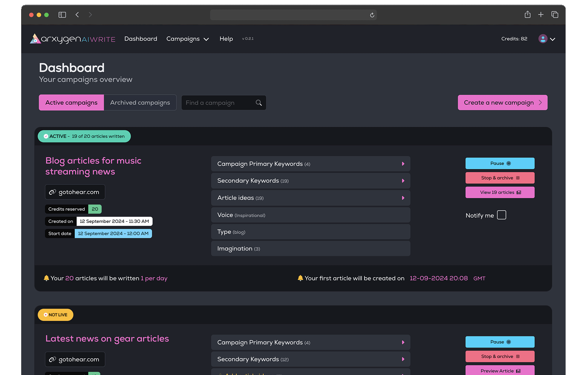Screen dimensions: 588x375
Task: Click the arxygen AIWrite logo
Action: (x=72, y=39)
